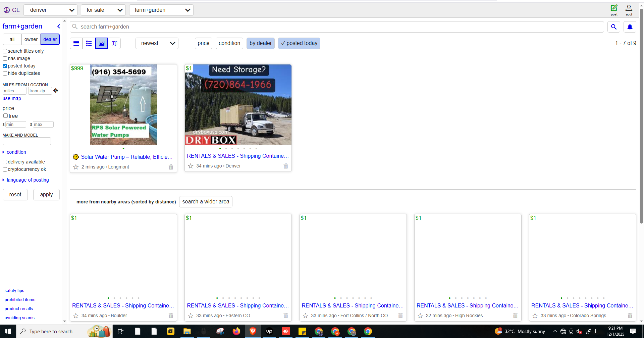The width and height of the screenshot is (644, 338).
Task: Open the DRYBOX storage listing image
Action: [x=238, y=104]
